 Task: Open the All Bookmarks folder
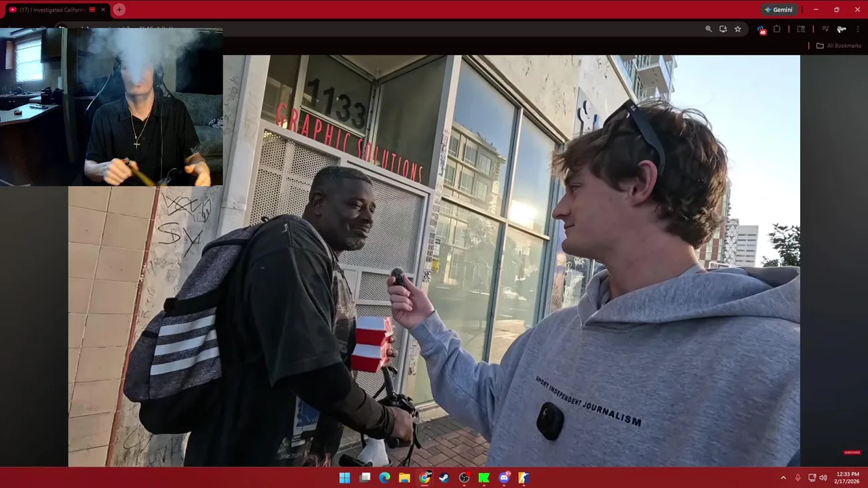coord(839,45)
